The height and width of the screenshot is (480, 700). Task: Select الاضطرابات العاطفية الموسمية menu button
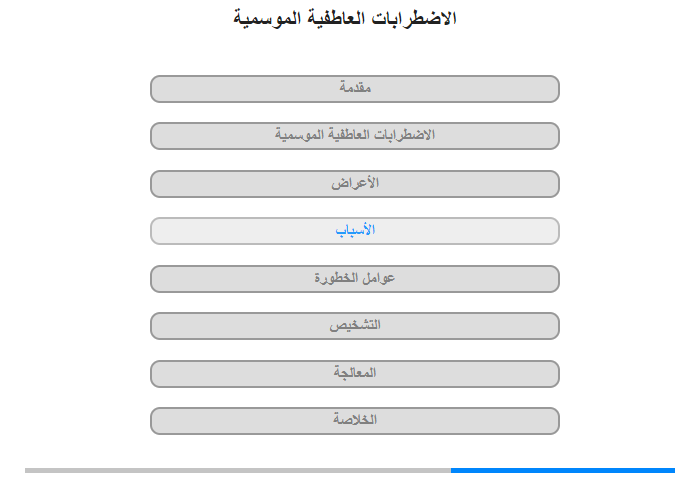355,136
